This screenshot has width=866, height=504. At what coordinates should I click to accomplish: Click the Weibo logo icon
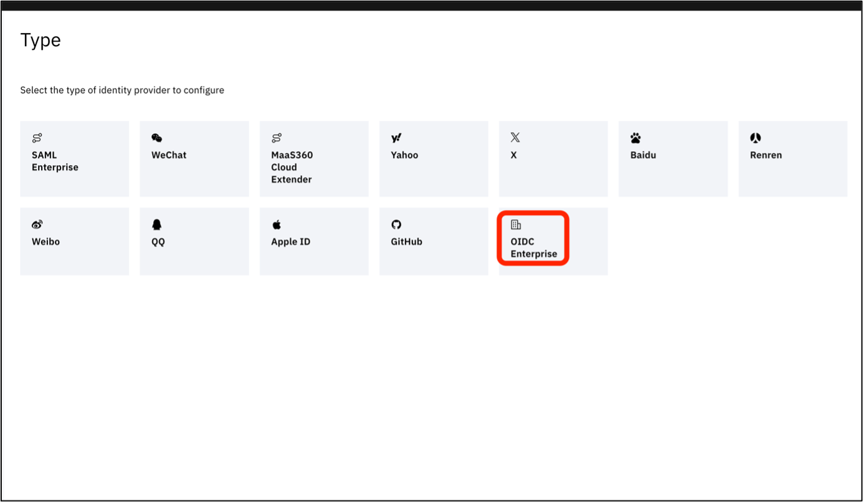click(37, 224)
